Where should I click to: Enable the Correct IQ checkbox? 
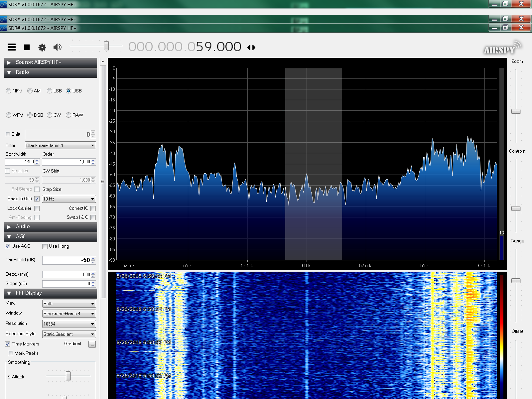pos(93,208)
